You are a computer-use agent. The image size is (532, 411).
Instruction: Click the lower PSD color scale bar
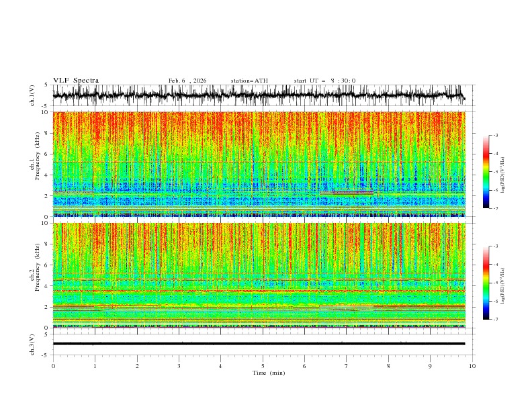(486, 283)
